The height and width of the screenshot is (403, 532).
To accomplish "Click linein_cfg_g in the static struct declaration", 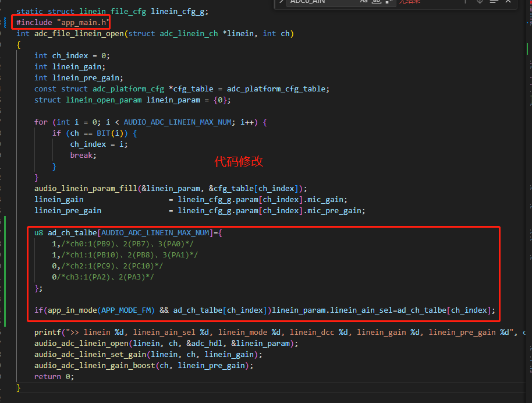I will coord(178,12).
